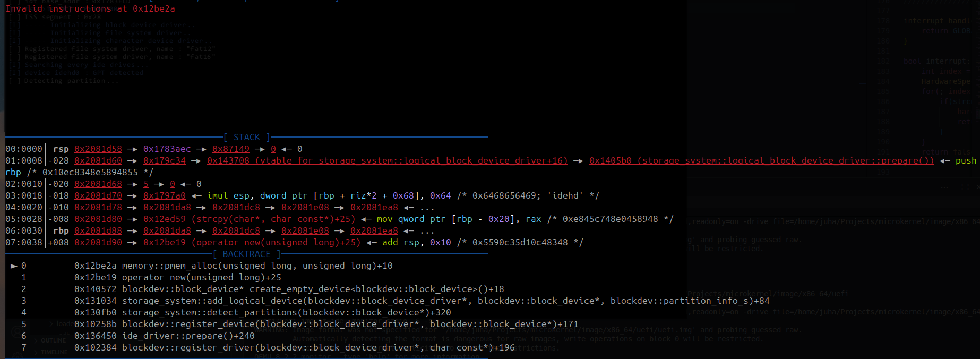Follow the 0x179c34 address link
The image size is (980, 359).
coord(164,161)
